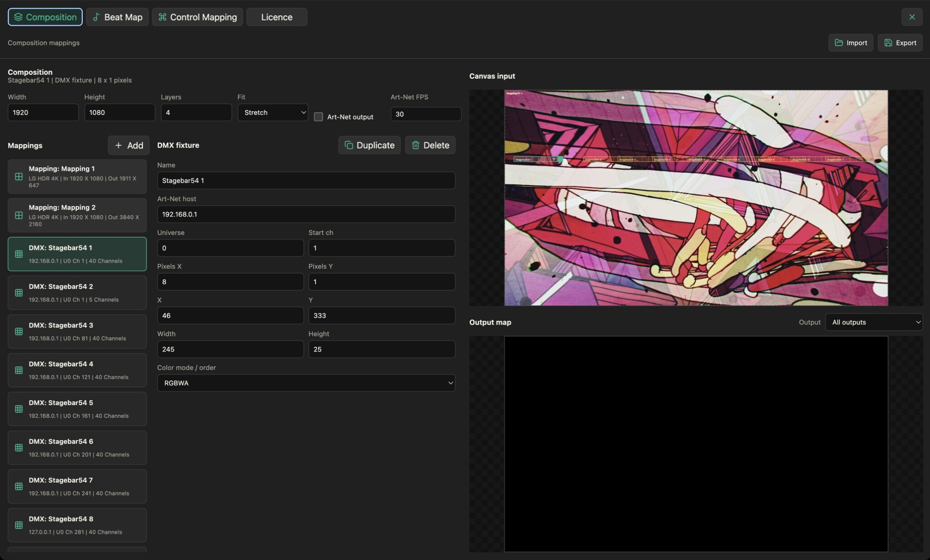Click the folder icon on Import button
The width and height of the screenshot is (930, 560).
839,43
